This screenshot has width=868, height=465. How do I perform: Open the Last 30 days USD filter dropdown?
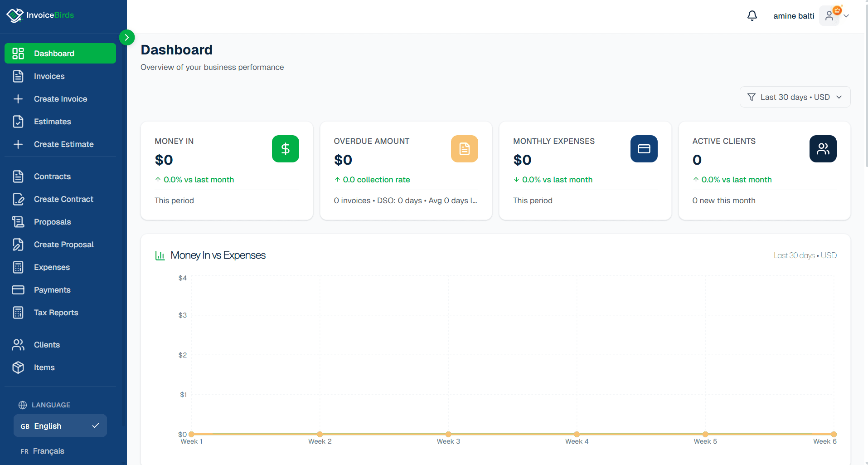point(795,97)
